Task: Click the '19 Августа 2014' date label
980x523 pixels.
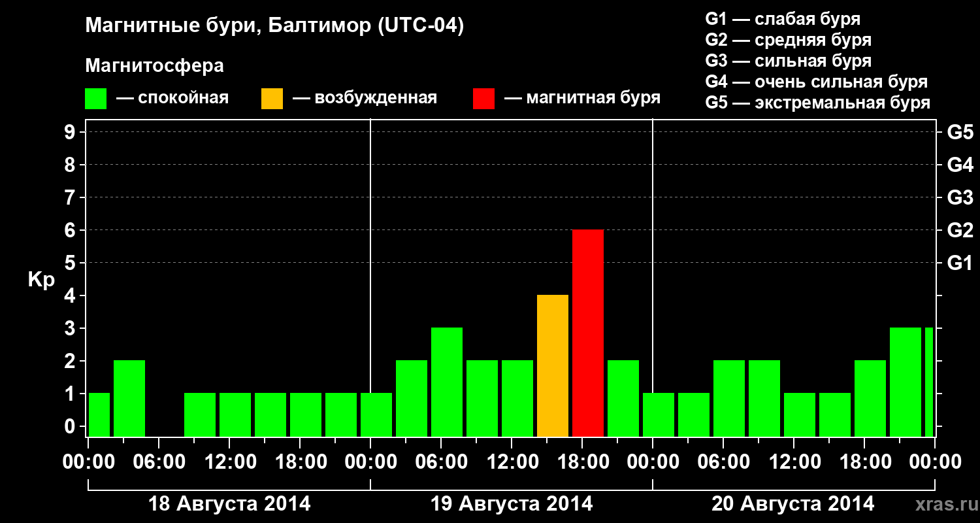Action: (x=512, y=504)
